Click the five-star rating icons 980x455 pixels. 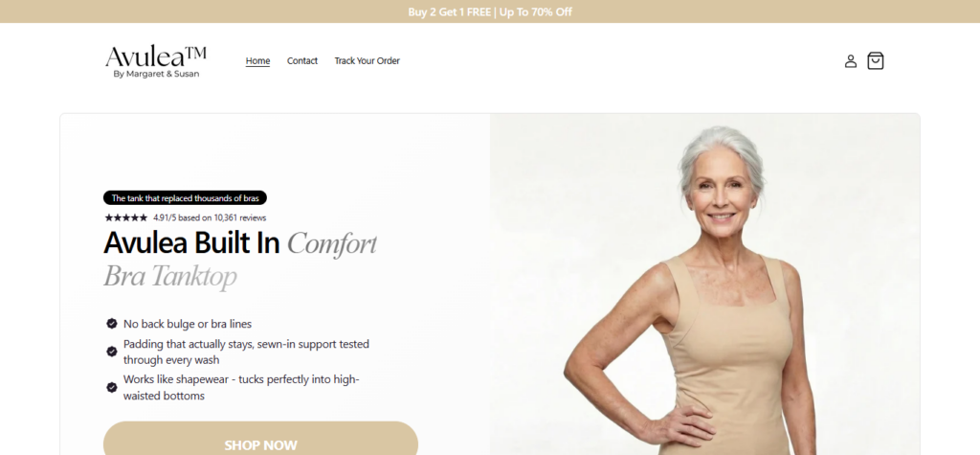[126, 217]
